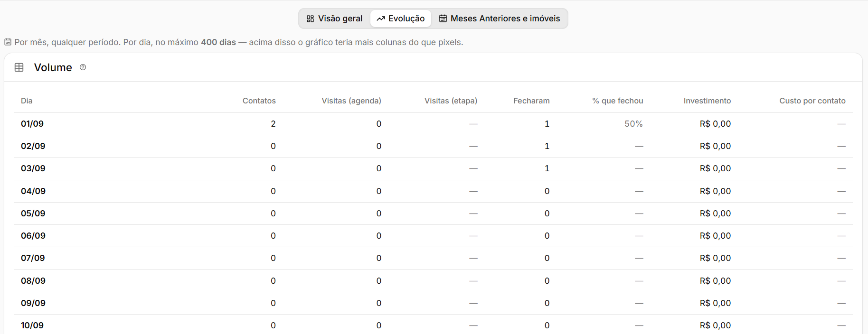The height and width of the screenshot is (334, 868).
Task: Click the Fecharam column header
Action: click(x=531, y=101)
